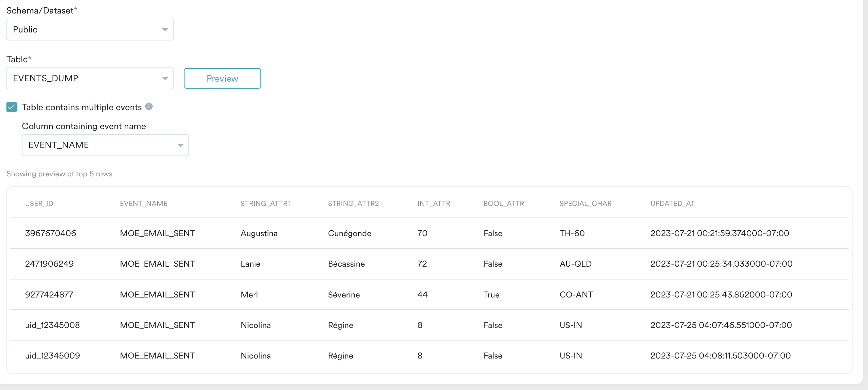The height and width of the screenshot is (390, 868).
Task: Click the USER_ID column header
Action: pos(39,203)
